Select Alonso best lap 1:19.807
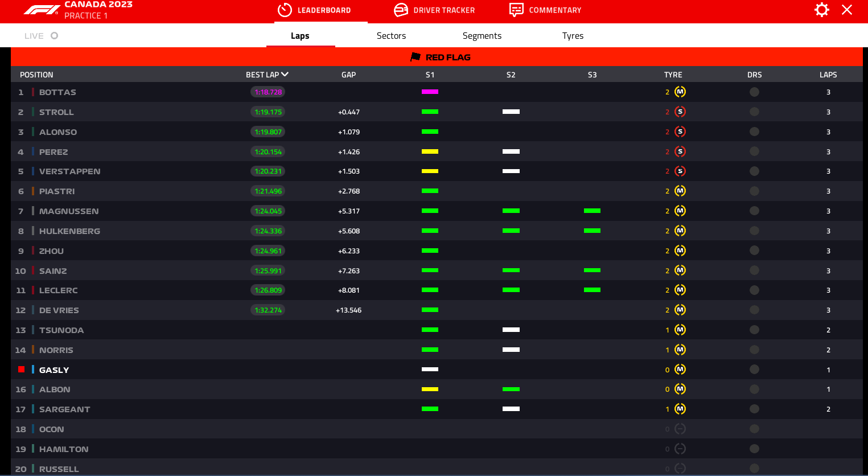The width and height of the screenshot is (868, 476). tap(268, 132)
